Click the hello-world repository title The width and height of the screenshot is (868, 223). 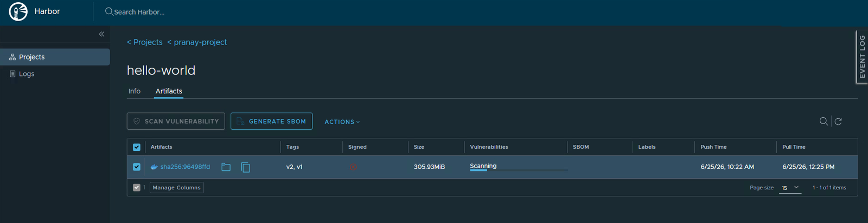(161, 71)
